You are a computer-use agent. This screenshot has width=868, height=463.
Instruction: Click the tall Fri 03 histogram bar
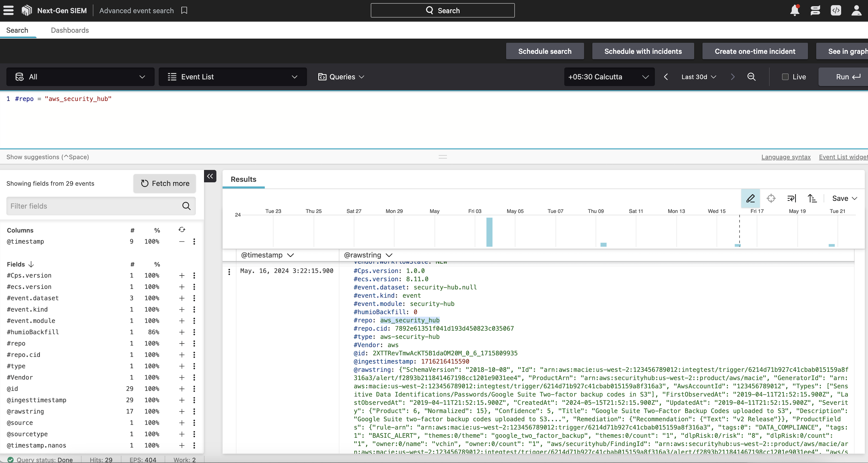[x=489, y=232]
